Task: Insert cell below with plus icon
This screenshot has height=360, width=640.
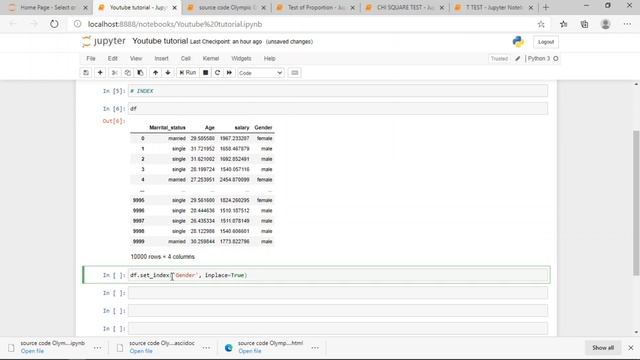Action: (x=100, y=73)
